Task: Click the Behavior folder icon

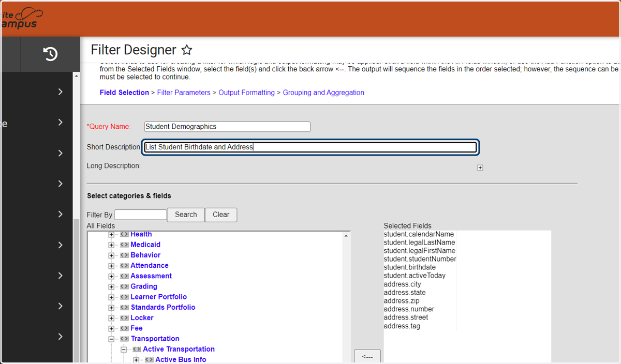Action: pos(124,255)
